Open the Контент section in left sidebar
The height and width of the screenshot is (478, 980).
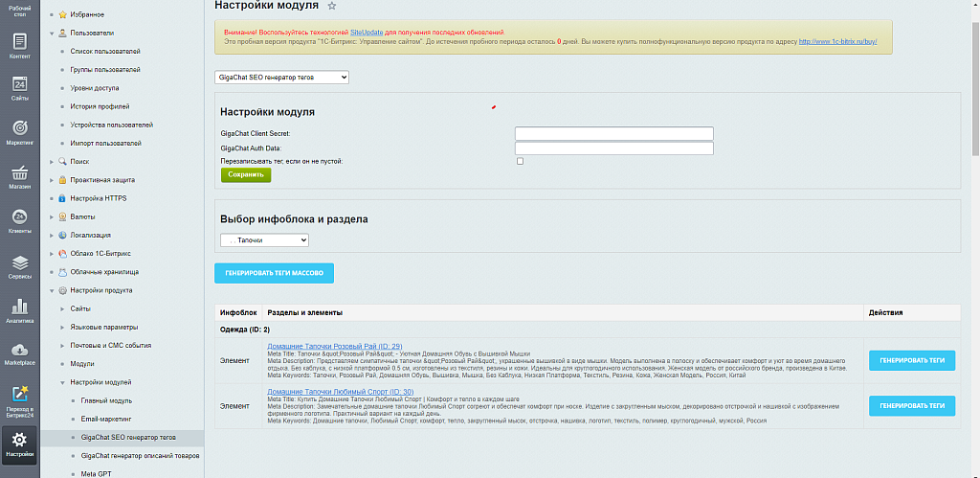click(x=19, y=45)
